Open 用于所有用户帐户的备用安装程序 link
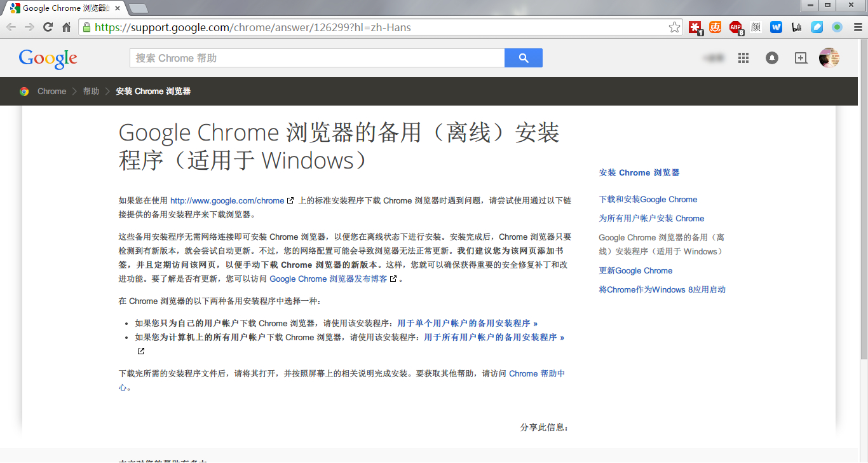The height and width of the screenshot is (463, 868). pyautogui.click(x=494, y=337)
